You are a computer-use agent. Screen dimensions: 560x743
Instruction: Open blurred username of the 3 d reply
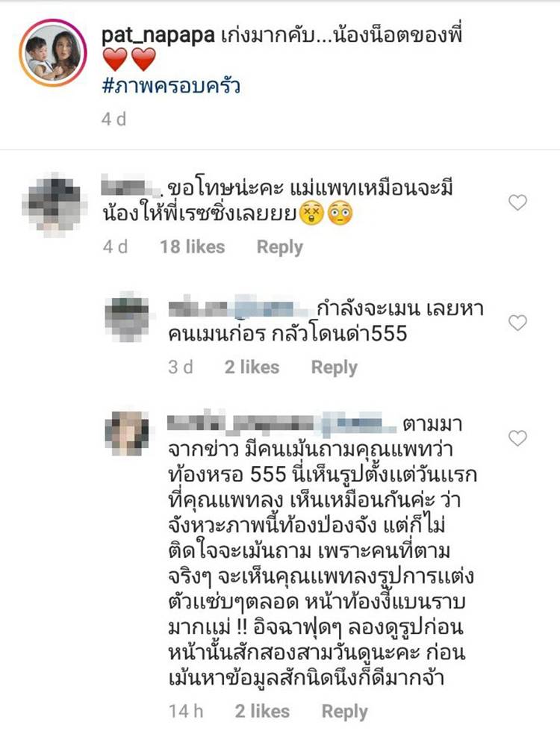pyautogui.click(x=241, y=308)
